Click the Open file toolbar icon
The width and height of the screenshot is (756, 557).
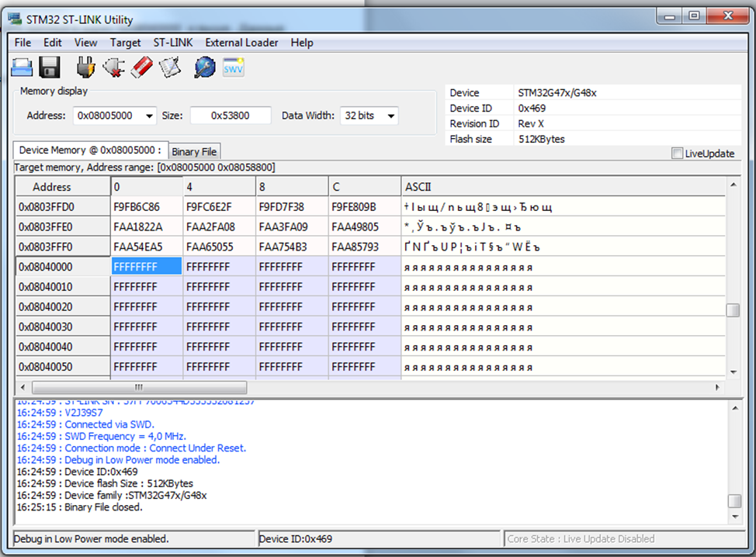click(22, 67)
